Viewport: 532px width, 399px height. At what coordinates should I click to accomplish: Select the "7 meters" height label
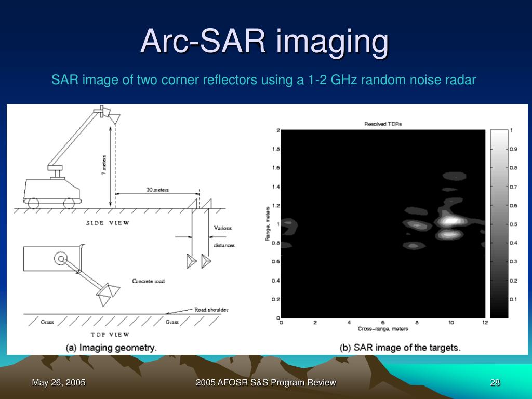pos(104,165)
